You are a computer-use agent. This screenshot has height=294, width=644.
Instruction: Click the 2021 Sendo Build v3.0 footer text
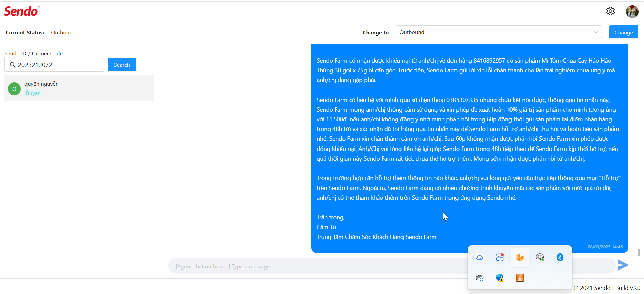coord(607,288)
